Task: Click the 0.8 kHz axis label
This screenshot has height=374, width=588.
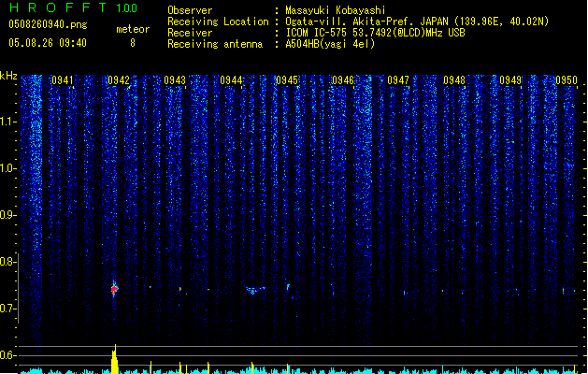Action: coord(7,262)
